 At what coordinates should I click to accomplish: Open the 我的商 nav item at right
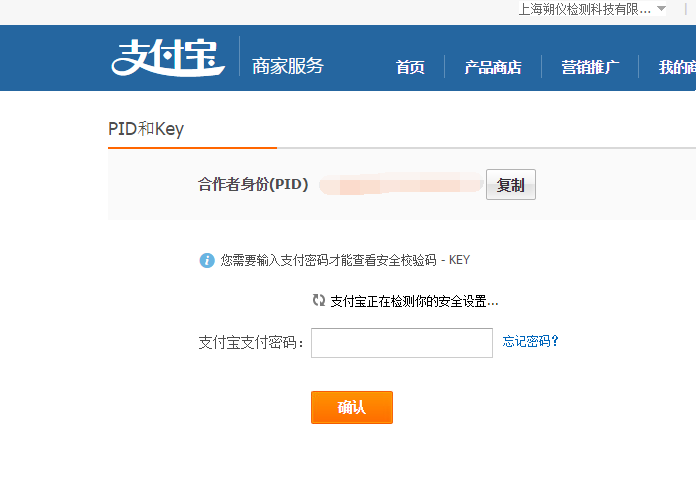click(677, 67)
